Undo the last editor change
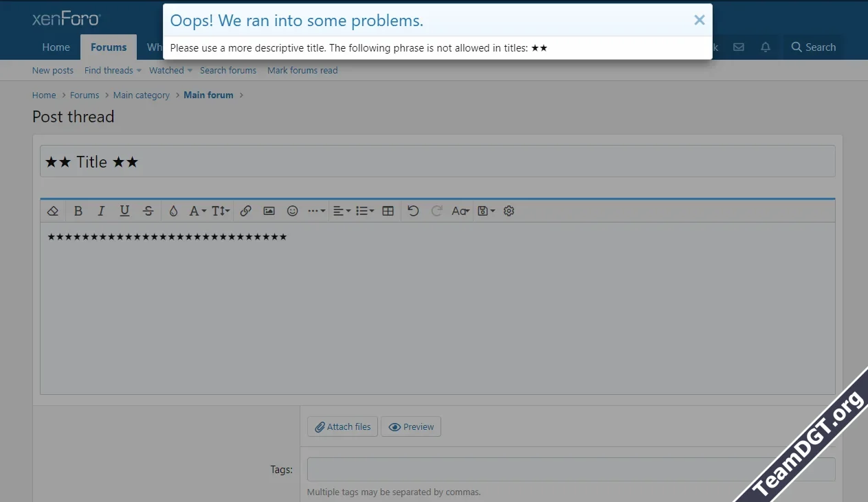868x502 pixels. point(413,211)
